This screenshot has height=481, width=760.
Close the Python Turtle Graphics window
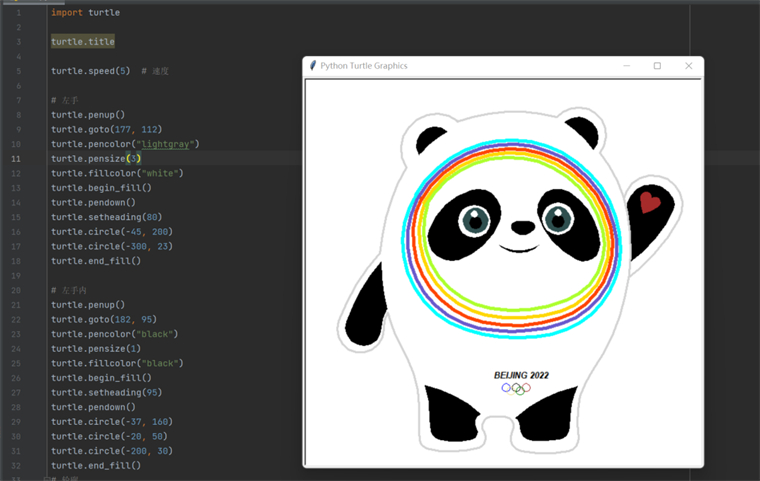tap(688, 65)
